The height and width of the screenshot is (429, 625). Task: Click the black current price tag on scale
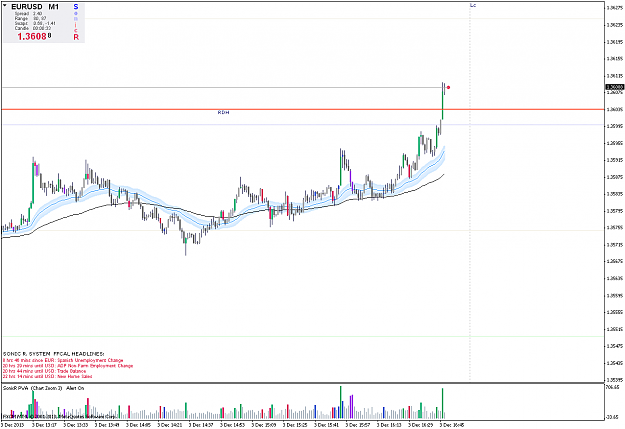pyautogui.click(x=614, y=87)
